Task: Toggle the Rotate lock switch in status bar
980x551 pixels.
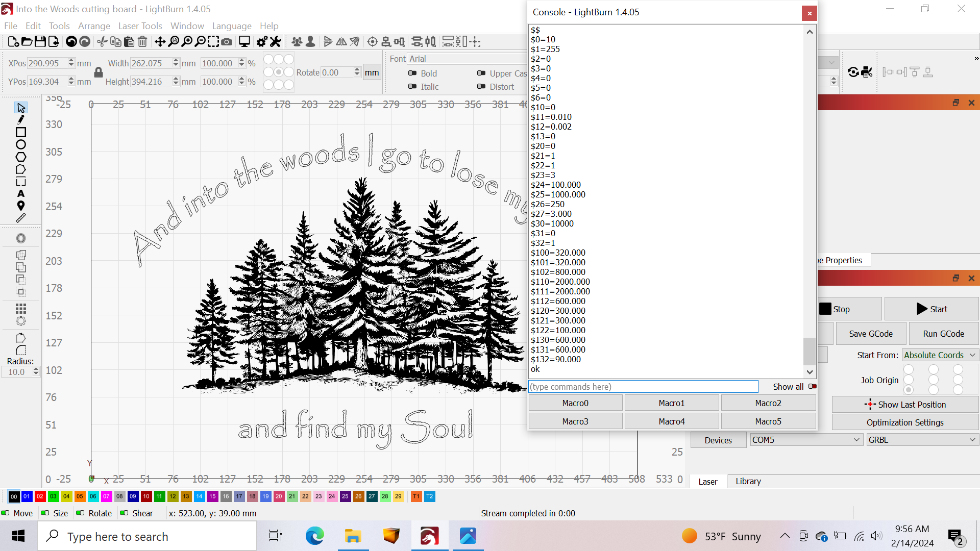Action: coord(80,513)
